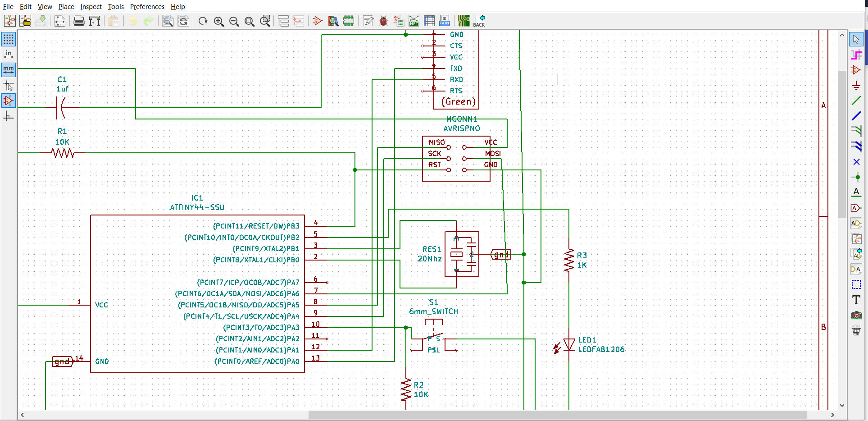Image resolution: width=868 pixels, height=421 pixels.
Task: Select the No-connect flag tool
Action: [x=856, y=162]
